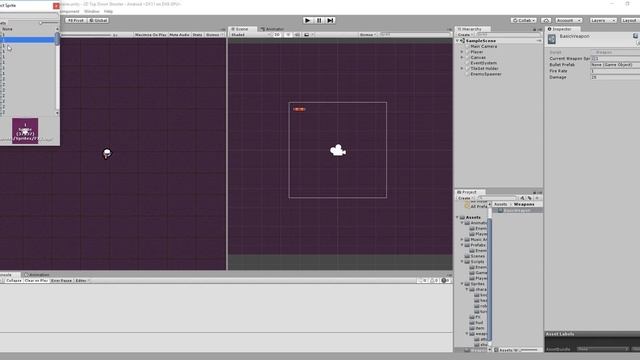
Task: Click the Scene view search field
Action: pos(414,35)
